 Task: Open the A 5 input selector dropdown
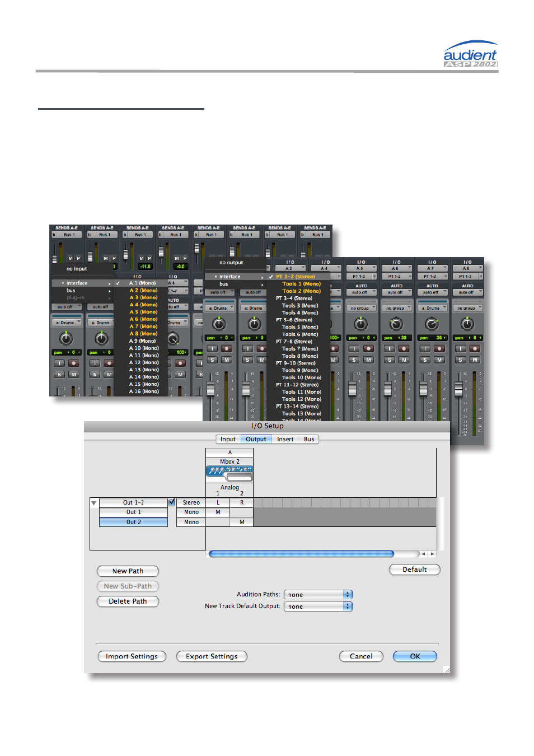[x=362, y=268]
